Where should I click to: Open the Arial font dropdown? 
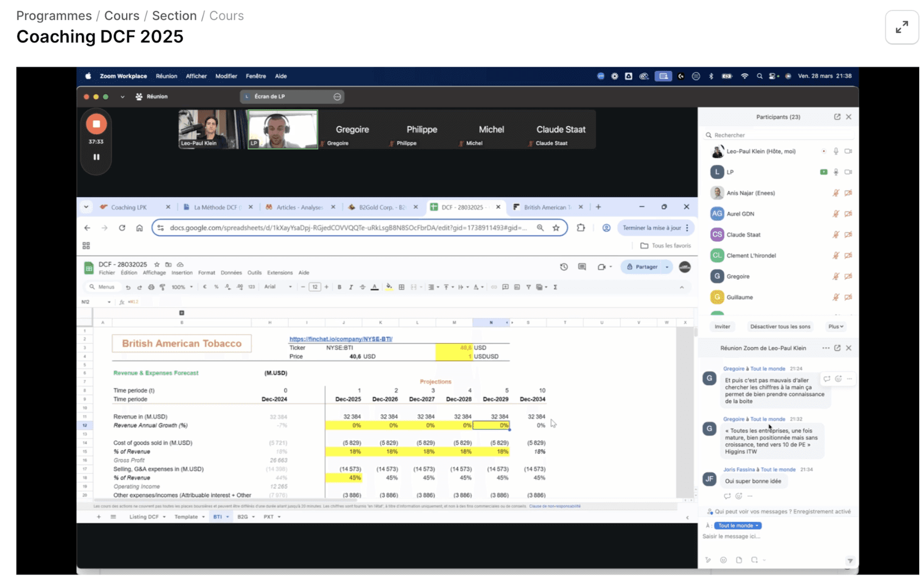pyautogui.click(x=278, y=287)
